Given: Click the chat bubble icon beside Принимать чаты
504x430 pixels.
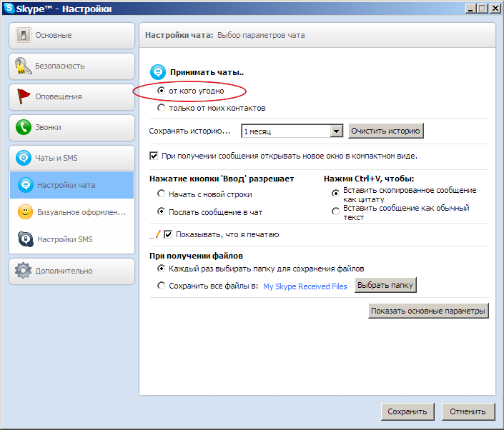Looking at the screenshot, I should click(x=158, y=72).
